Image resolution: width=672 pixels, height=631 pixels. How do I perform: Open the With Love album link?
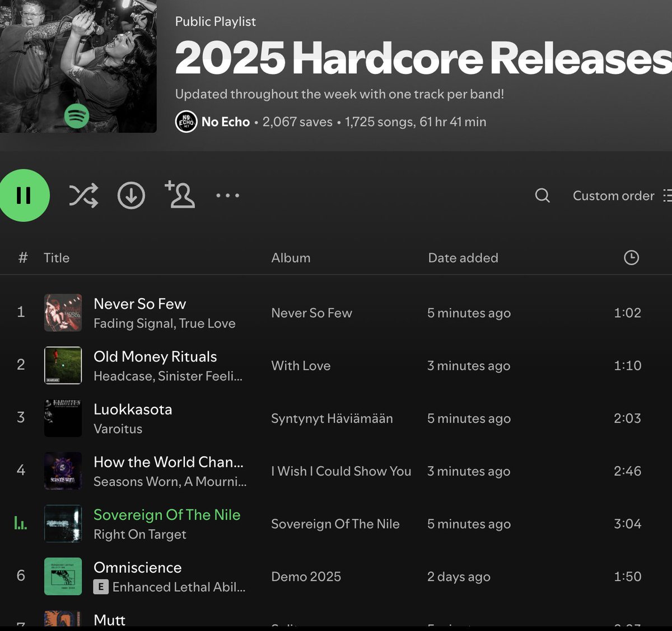tap(301, 365)
